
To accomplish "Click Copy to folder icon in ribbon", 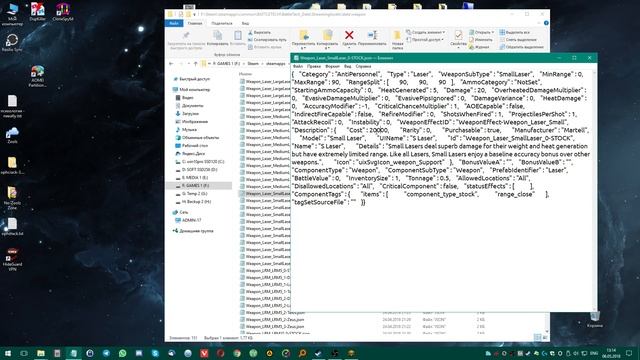I will tap(327, 35).
